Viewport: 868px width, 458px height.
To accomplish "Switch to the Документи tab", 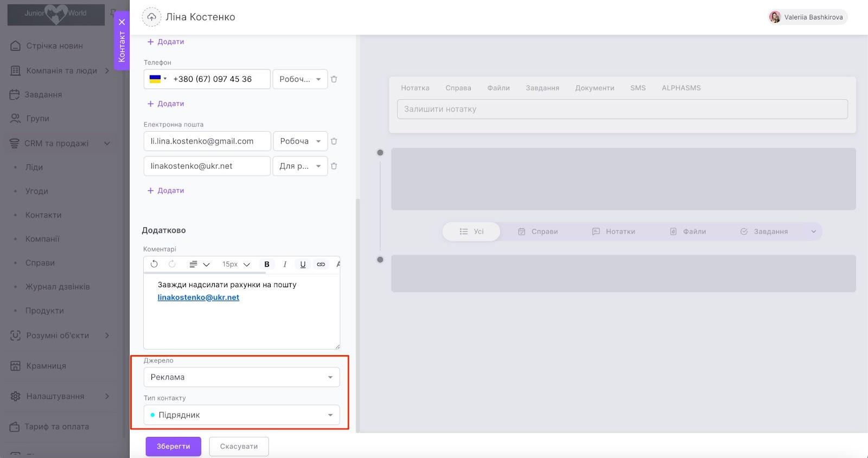I will tap(595, 88).
